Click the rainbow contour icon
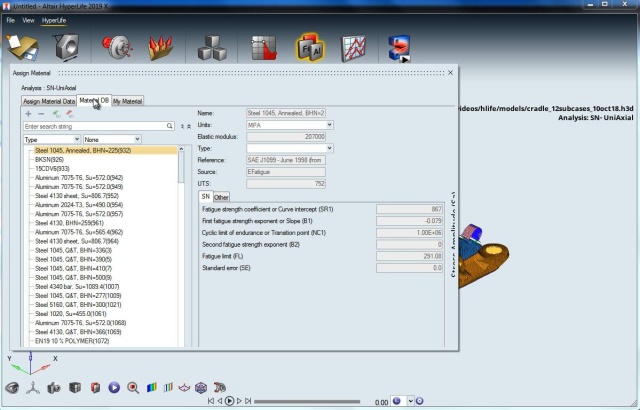The height and width of the screenshot is (410, 640). tap(152, 387)
